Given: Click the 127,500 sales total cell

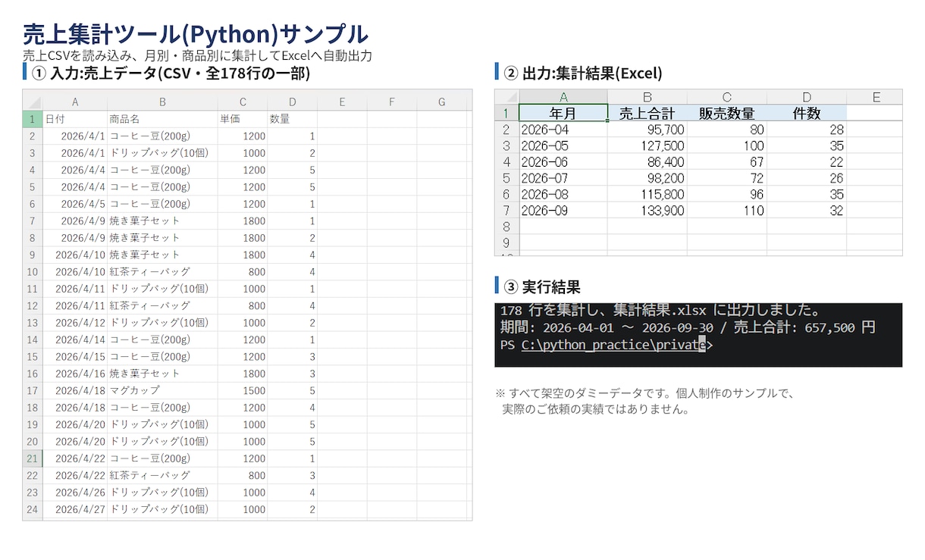Looking at the screenshot, I should pos(647,145).
